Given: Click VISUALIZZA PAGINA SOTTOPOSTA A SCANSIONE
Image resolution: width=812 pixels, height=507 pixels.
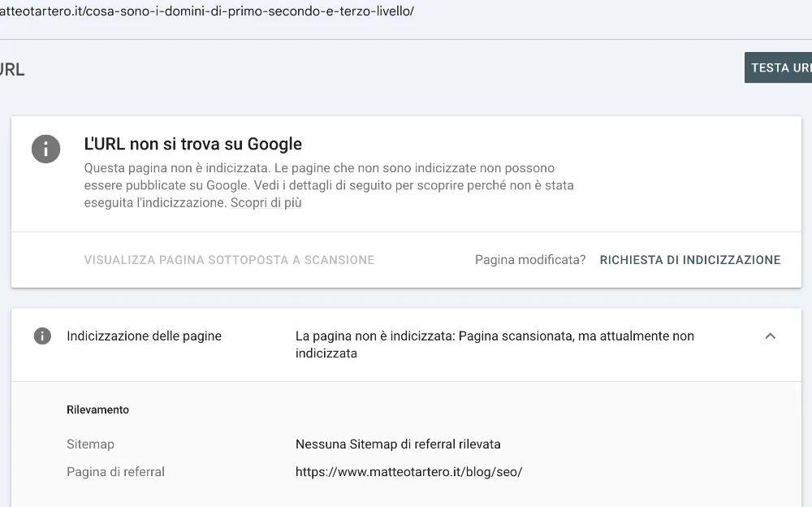Looking at the screenshot, I should point(229,260).
